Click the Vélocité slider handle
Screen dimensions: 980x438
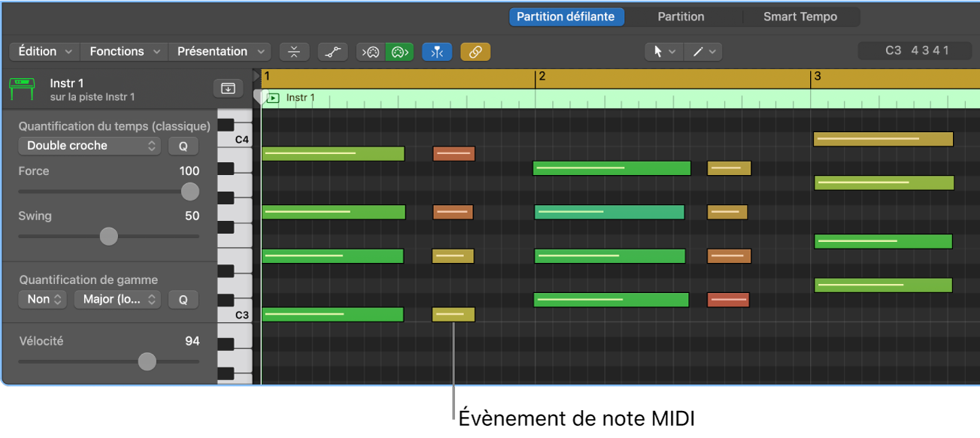coord(147,362)
